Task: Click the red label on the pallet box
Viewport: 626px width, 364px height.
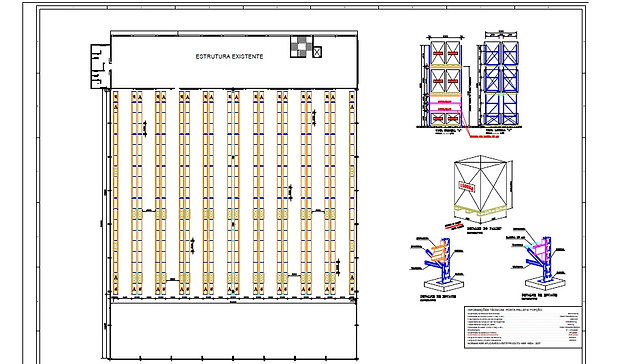Action: pos(466,186)
